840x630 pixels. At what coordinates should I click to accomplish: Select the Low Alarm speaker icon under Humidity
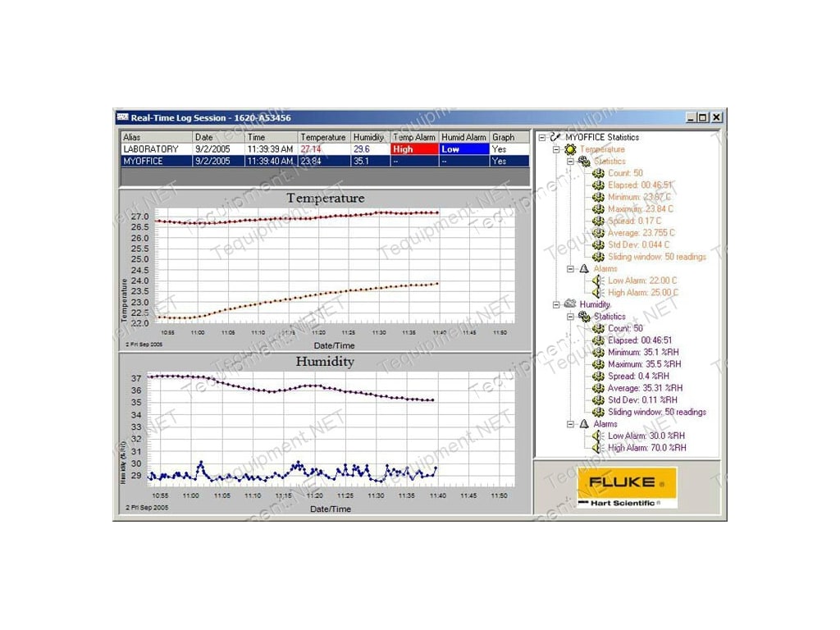[x=596, y=436]
